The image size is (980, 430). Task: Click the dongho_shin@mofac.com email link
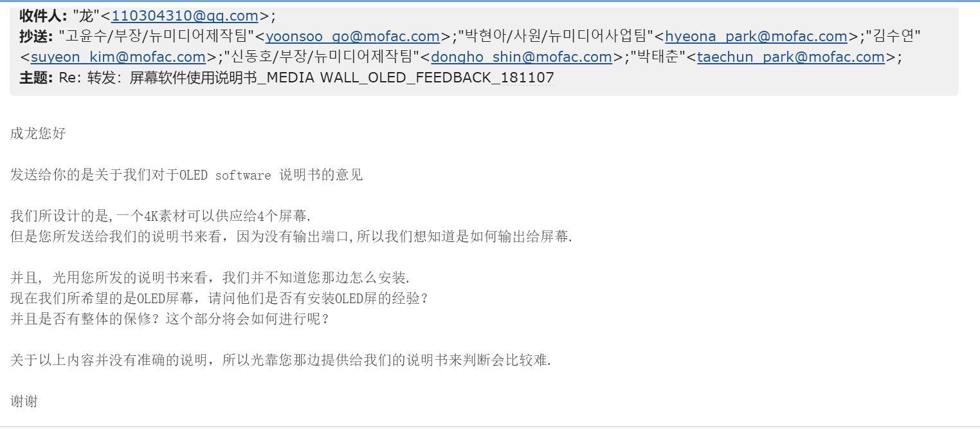522,57
